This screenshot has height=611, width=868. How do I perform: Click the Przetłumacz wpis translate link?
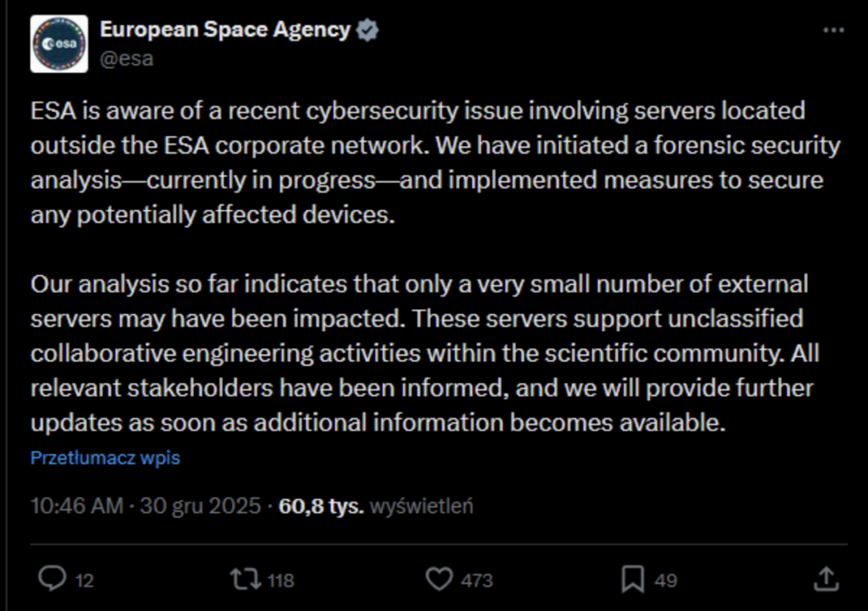(x=105, y=457)
